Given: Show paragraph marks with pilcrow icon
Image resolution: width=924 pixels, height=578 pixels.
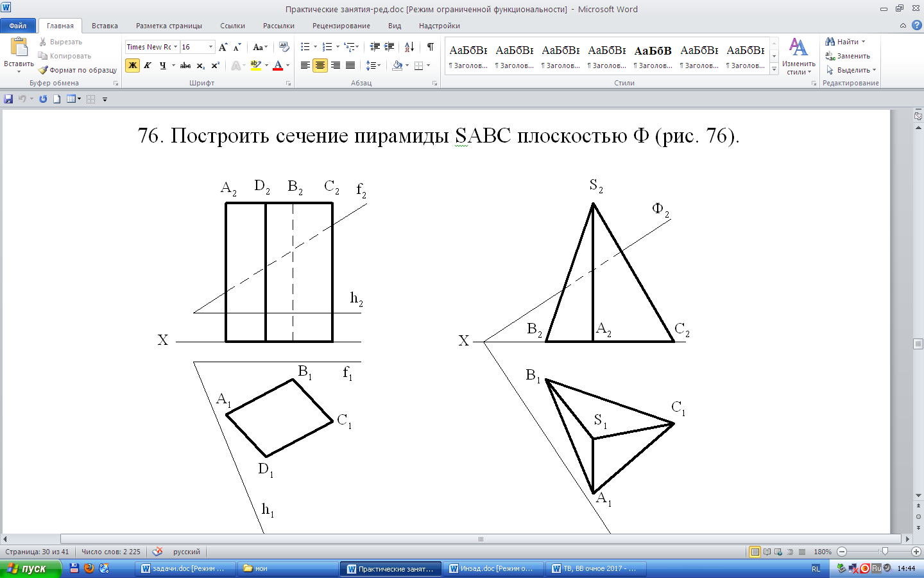Looking at the screenshot, I should tap(431, 47).
